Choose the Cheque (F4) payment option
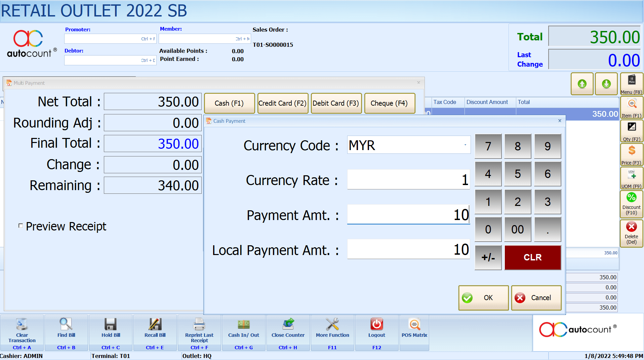Image resolution: width=644 pixels, height=360 pixels. click(x=389, y=103)
